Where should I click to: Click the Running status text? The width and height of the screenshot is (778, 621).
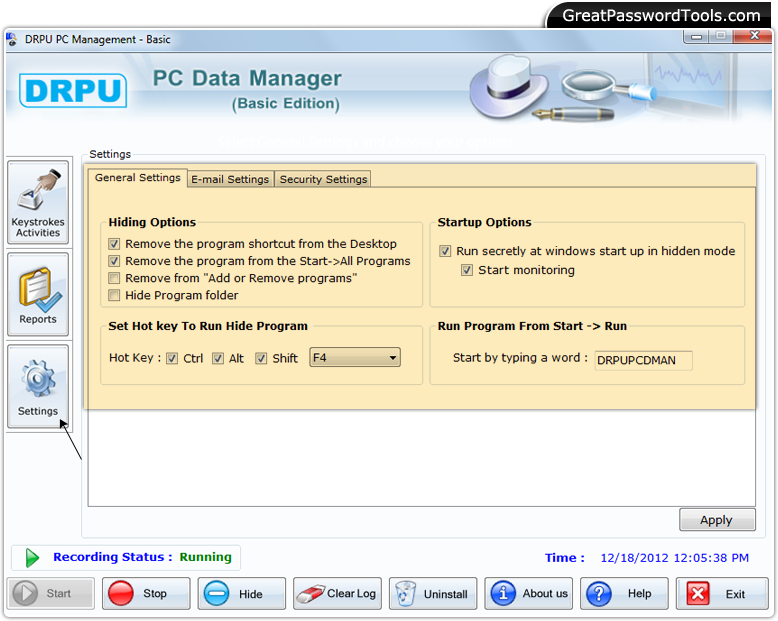tap(205, 557)
